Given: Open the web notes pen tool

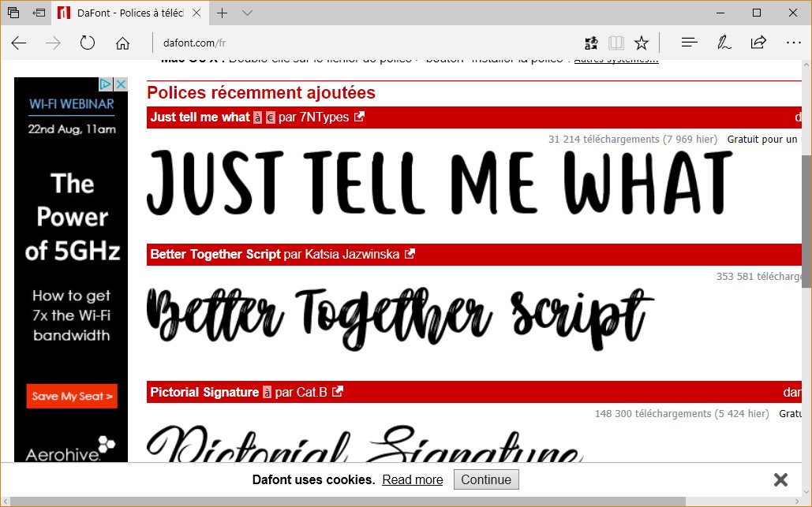Looking at the screenshot, I should (x=723, y=43).
